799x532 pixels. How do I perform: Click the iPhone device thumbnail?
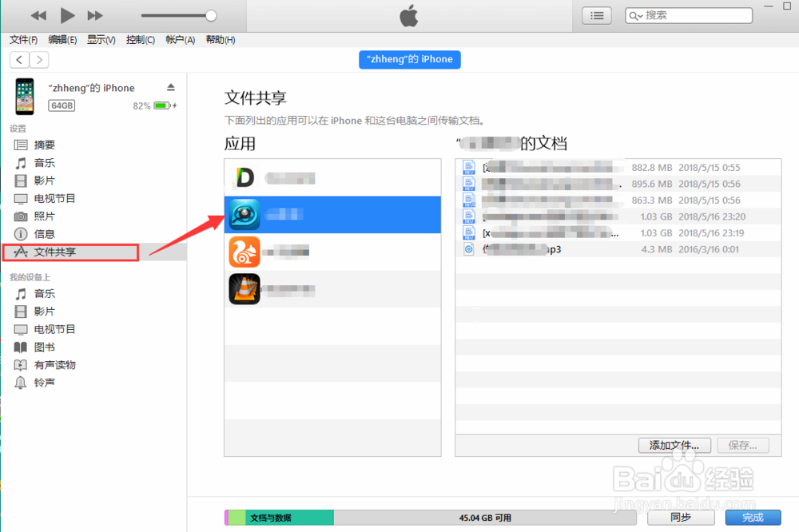tap(25, 97)
